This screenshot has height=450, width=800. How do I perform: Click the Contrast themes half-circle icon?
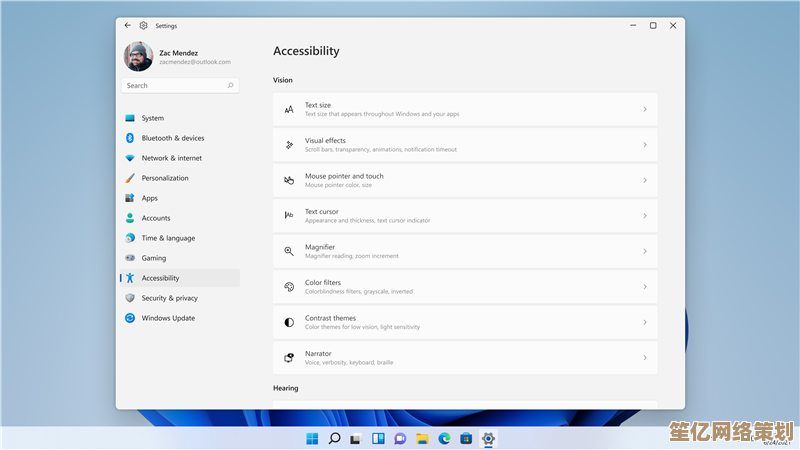(x=289, y=322)
